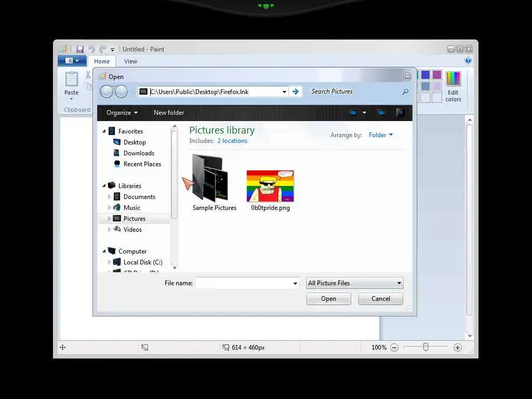Open the Organize menu

[x=122, y=113]
